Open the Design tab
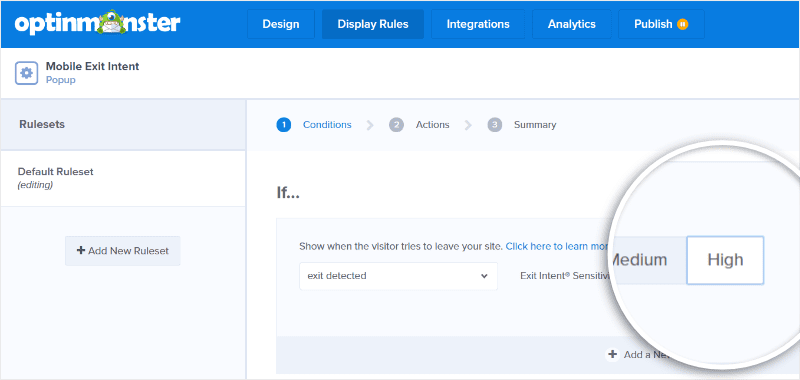The height and width of the screenshot is (380, 800). (x=281, y=24)
